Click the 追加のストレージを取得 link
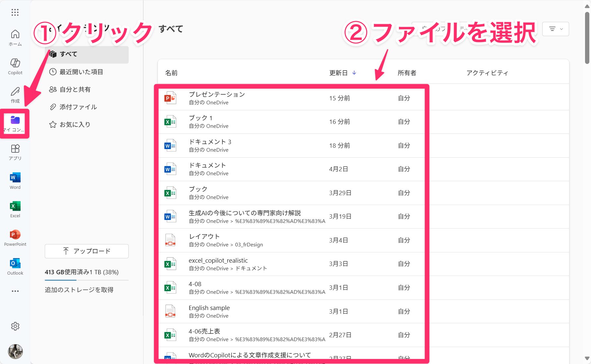Image resolution: width=591 pixels, height=364 pixels. click(x=79, y=289)
